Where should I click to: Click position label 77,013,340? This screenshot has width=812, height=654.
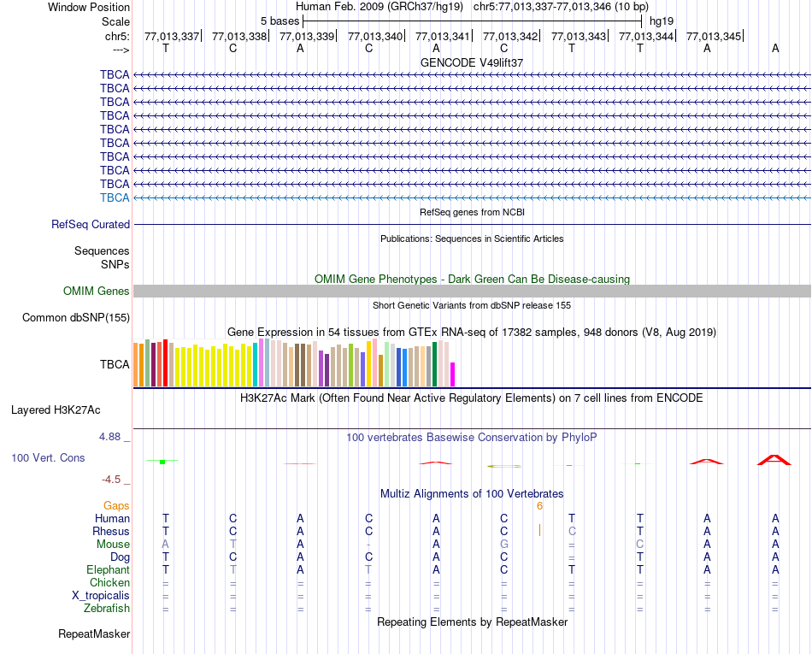pos(375,36)
